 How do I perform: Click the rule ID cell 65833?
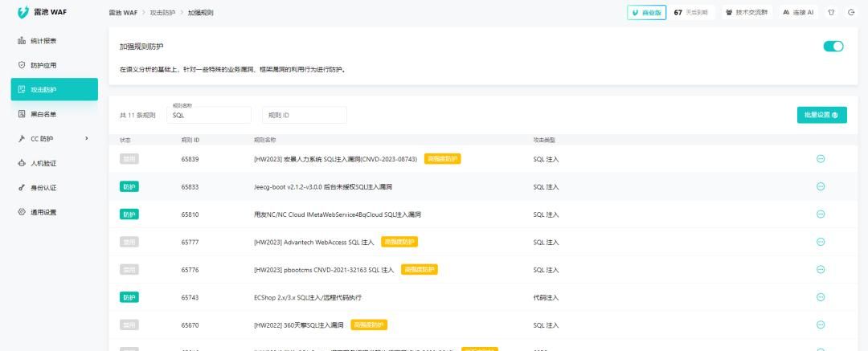190,186
